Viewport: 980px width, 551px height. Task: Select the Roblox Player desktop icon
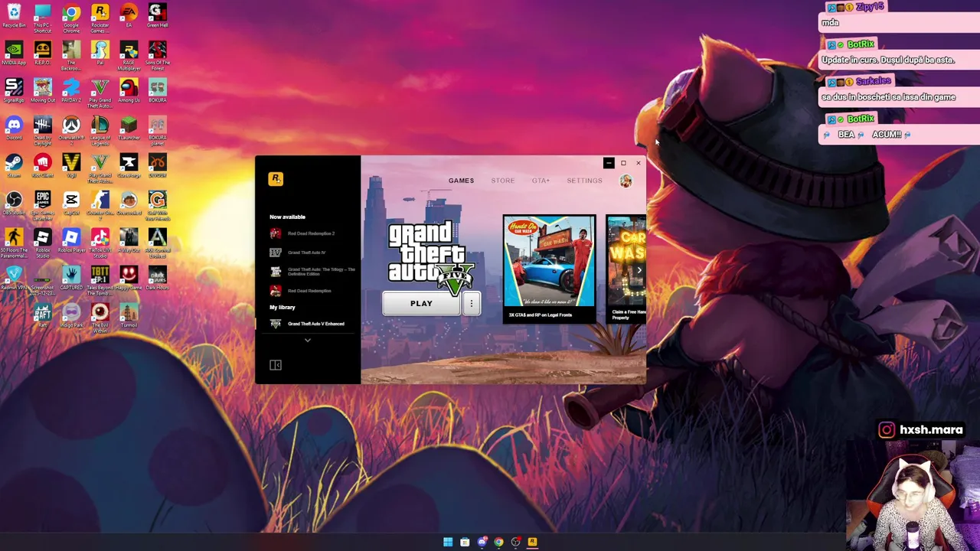pyautogui.click(x=71, y=241)
